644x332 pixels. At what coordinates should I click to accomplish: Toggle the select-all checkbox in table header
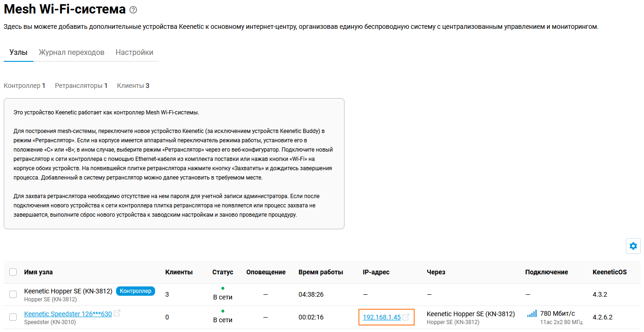13,272
